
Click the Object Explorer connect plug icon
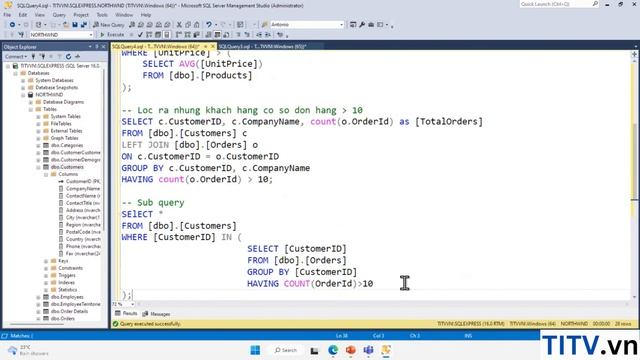coord(33,56)
